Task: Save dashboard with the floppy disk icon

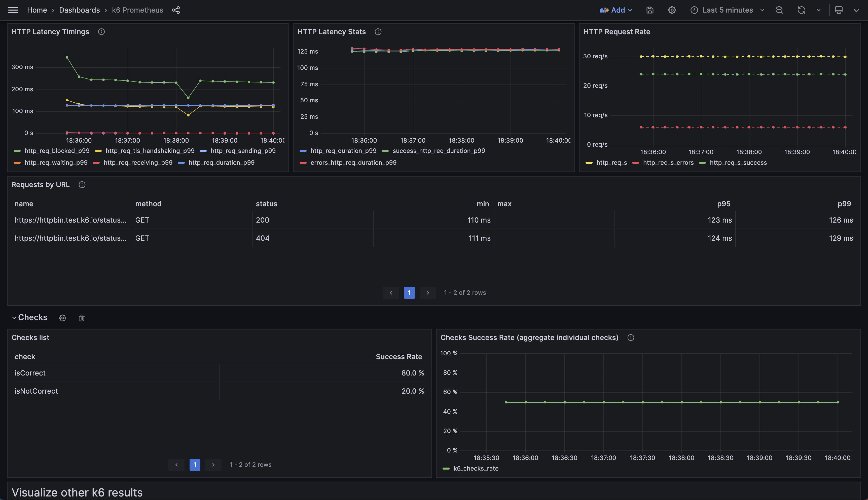Action: coord(649,10)
